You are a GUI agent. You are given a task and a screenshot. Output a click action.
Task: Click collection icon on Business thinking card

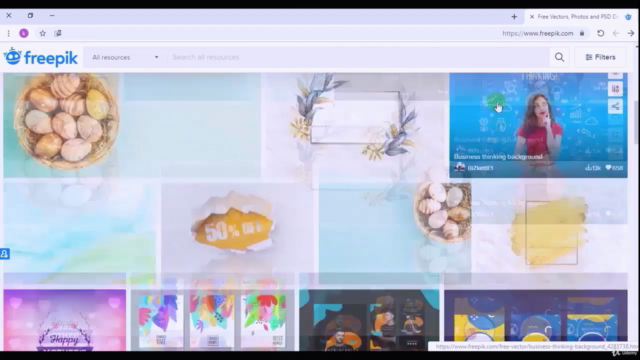[616, 89]
